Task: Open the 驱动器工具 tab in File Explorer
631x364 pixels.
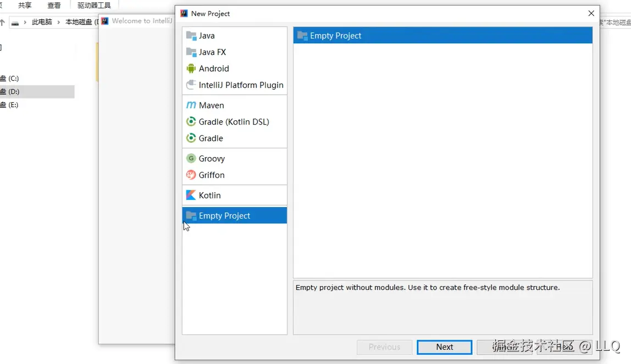Action: pyautogui.click(x=94, y=5)
